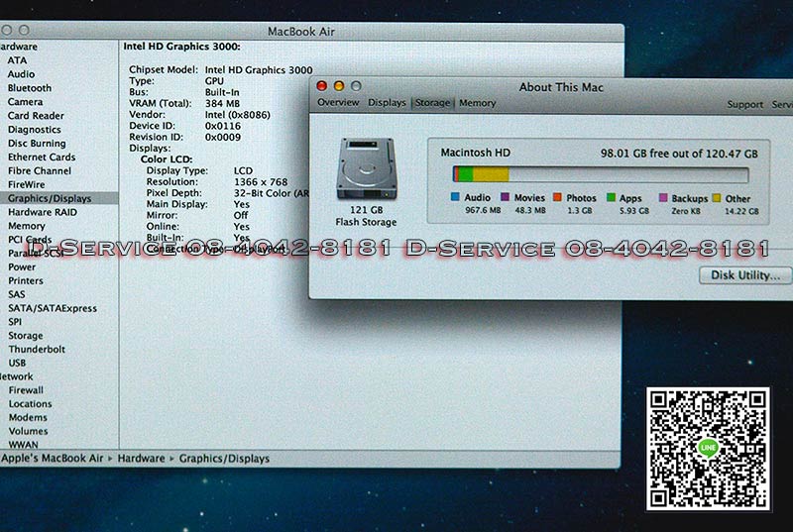Select Thunderbolt in the sidebar
Viewport: 793px width, 532px height.
click(x=37, y=349)
